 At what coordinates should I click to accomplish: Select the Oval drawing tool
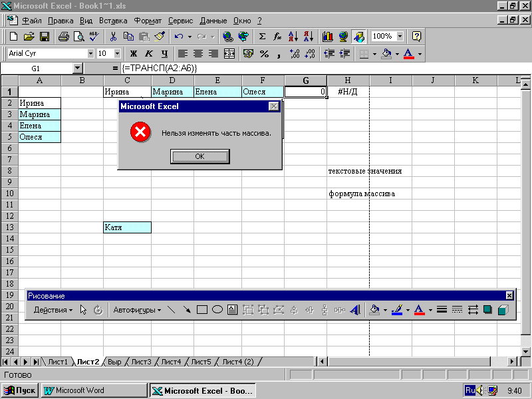point(217,309)
